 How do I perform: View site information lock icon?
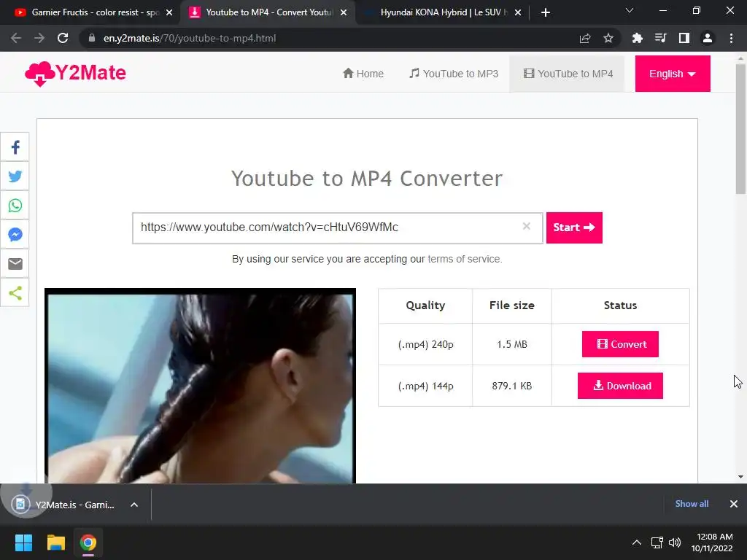tap(92, 38)
